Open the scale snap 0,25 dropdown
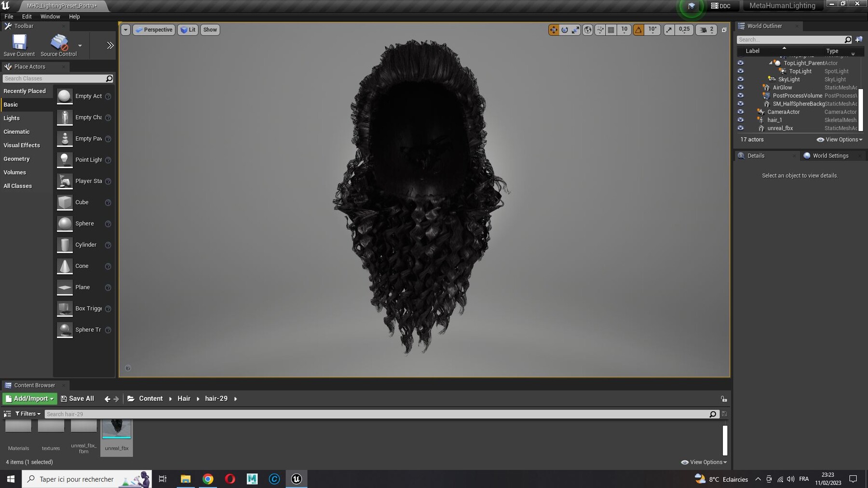 [684, 30]
